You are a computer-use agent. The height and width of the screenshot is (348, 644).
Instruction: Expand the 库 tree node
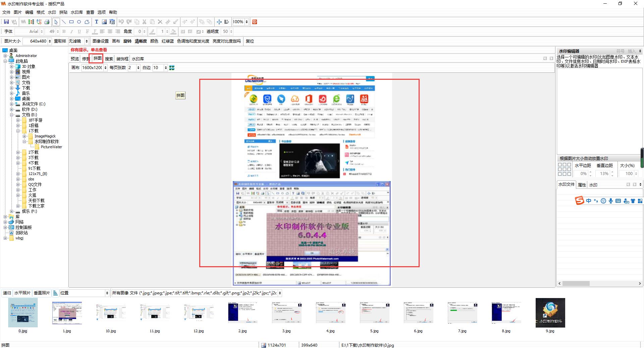click(x=5, y=217)
